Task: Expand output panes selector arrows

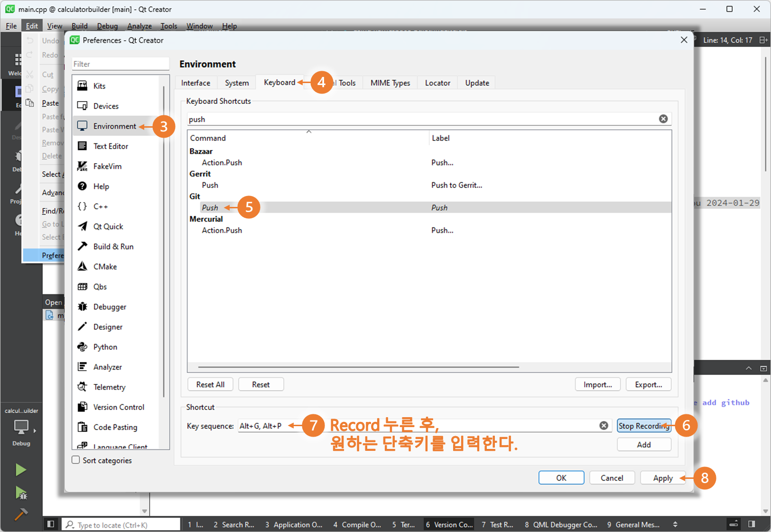Action: [x=675, y=524]
